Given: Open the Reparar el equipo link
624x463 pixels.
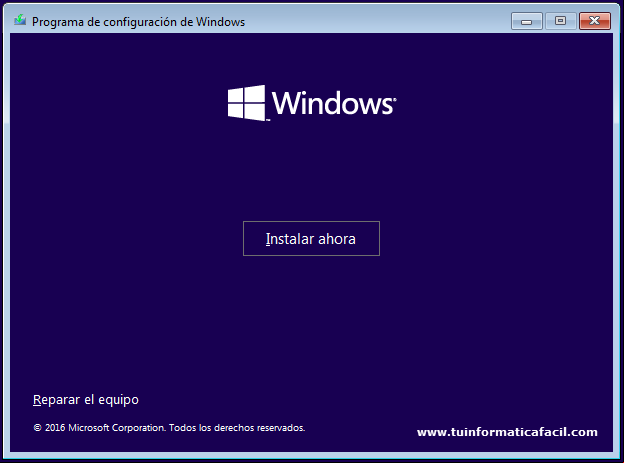Looking at the screenshot, I should (x=86, y=400).
